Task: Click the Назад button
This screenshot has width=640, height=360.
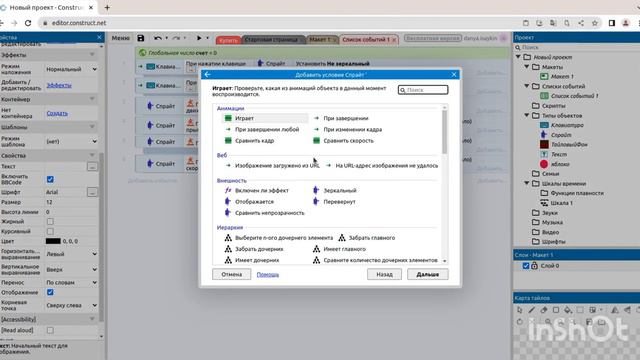Action: 384,274
